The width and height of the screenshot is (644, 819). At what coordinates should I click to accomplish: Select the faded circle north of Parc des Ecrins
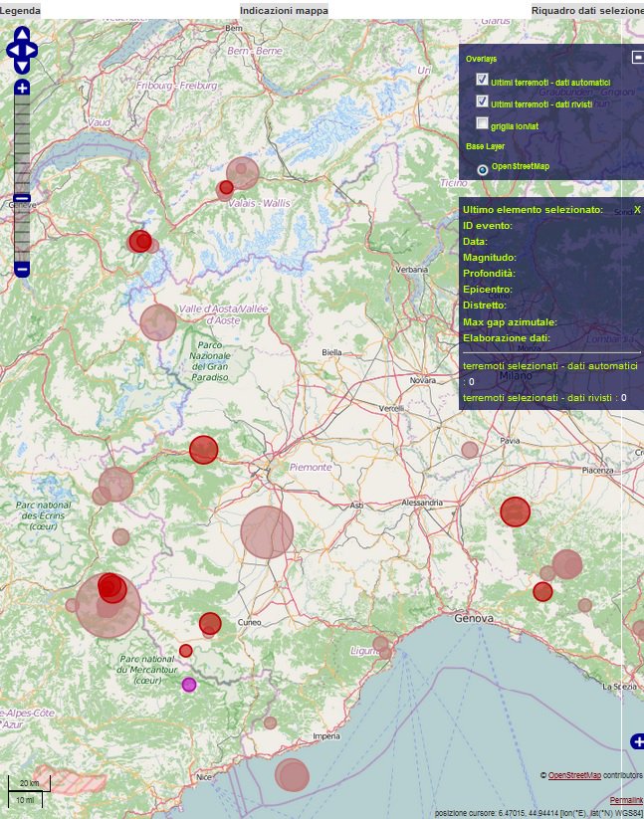pyautogui.click(x=115, y=485)
